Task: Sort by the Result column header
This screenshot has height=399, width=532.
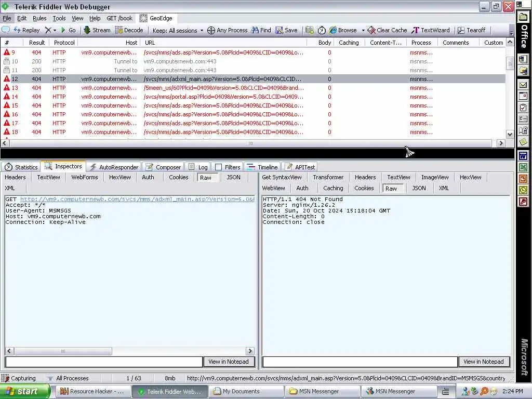Action: point(37,43)
